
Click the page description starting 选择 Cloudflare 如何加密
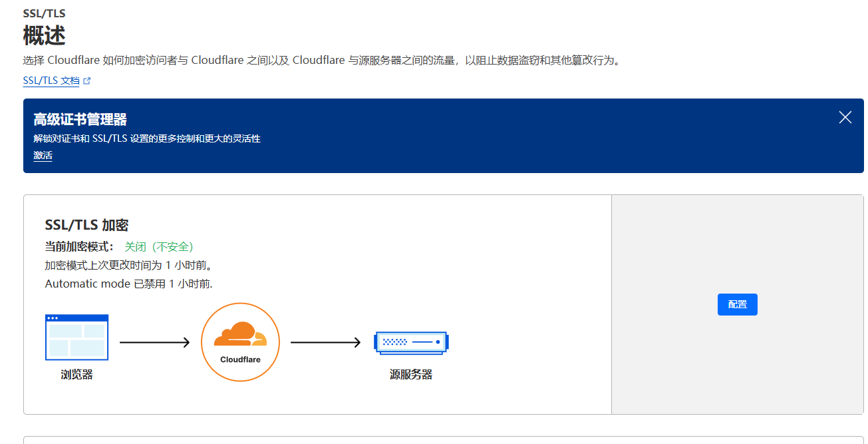point(322,61)
